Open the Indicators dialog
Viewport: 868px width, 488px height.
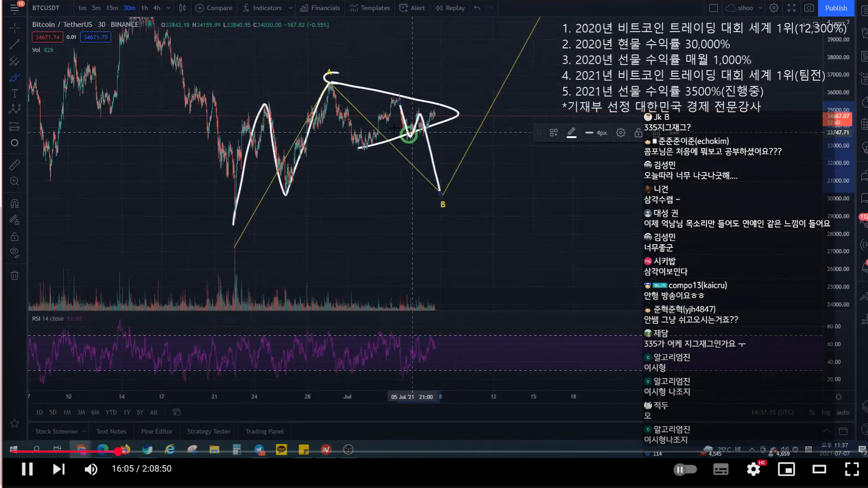coord(262,8)
